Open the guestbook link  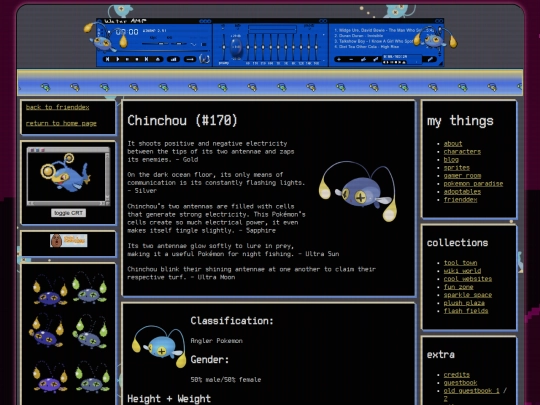coord(460,383)
